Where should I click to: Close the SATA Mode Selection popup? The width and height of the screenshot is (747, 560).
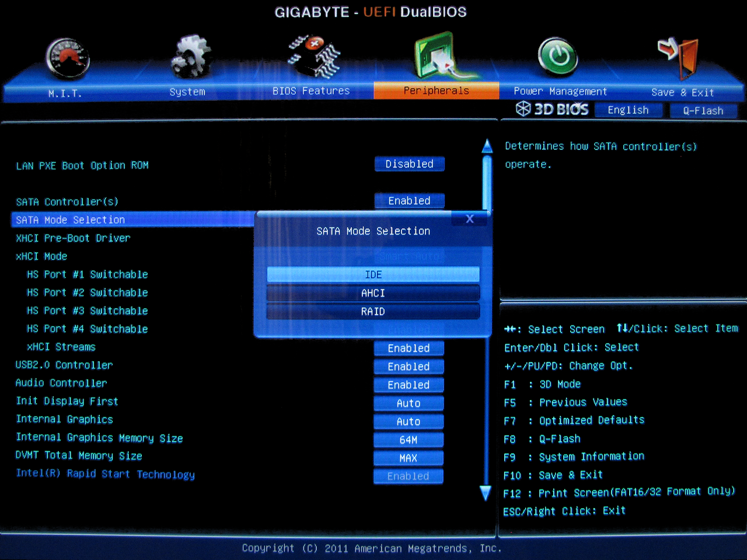(470, 219)
